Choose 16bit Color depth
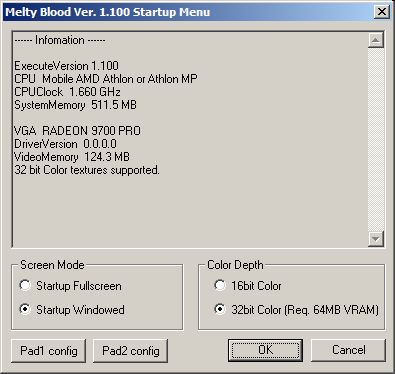Image resolution: width=395 pixels, height=374 pixels. pyautogui.click(x=248, y=286)
